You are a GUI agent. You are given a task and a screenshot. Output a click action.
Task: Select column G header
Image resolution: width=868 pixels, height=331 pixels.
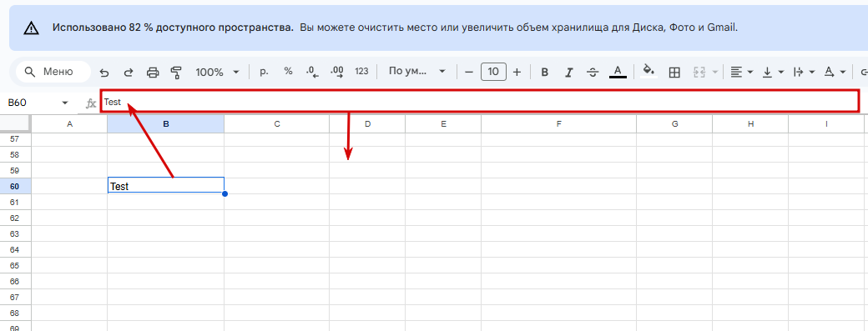675,124
